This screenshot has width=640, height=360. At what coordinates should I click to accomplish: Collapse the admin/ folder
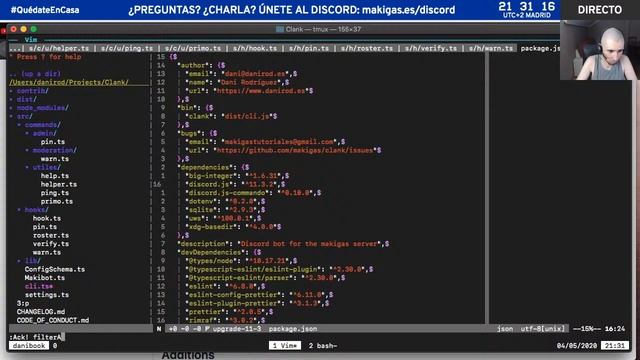pyautogui.click(x=44, y=133)
